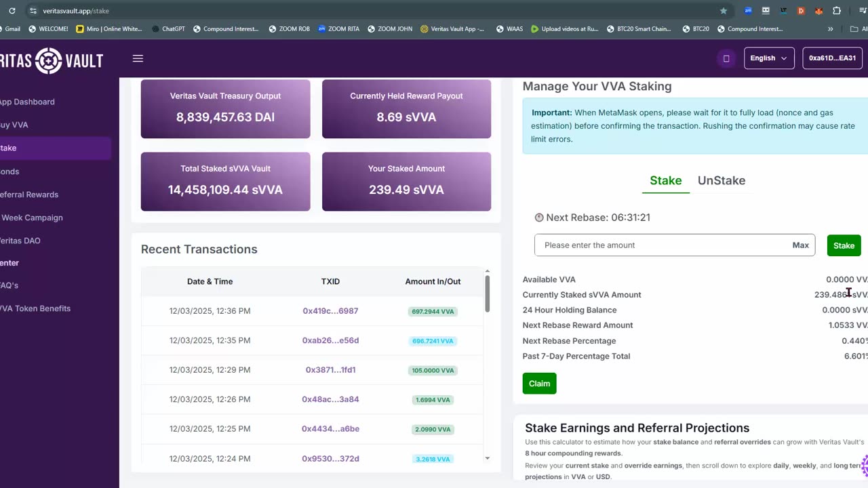Open Buy VVA in the sidebar
868x488 pixels.
14,125
